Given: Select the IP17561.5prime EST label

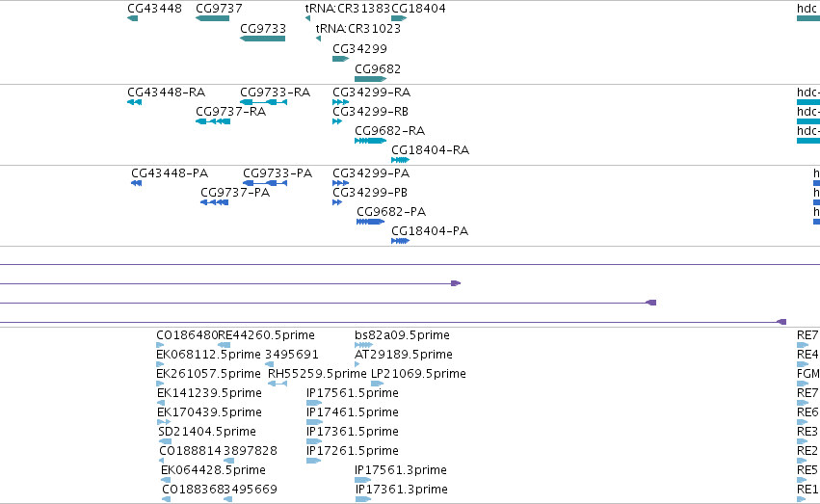Looking at the screenshot, I should 353,393.
